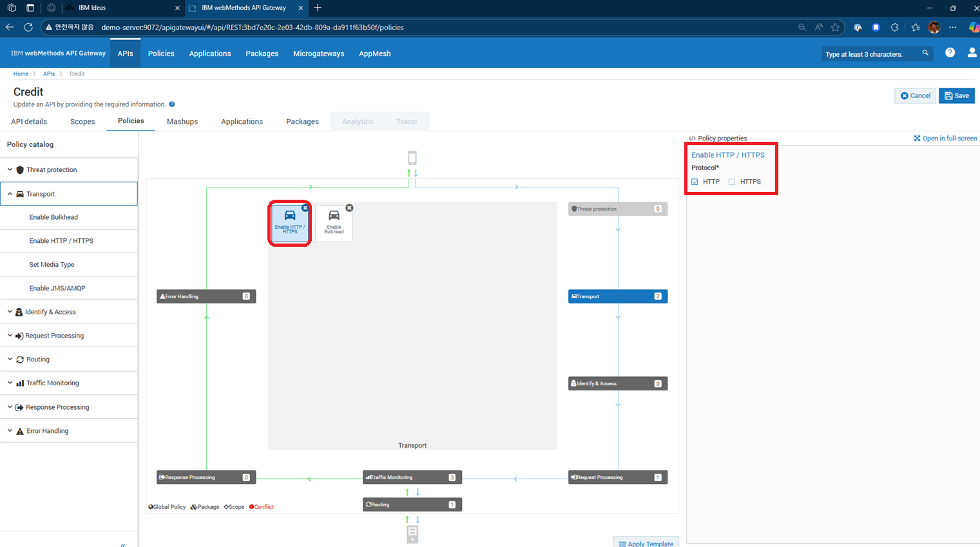Open policy properties in full-screen
The image size is (980, 547).
[x=945, y=139]
